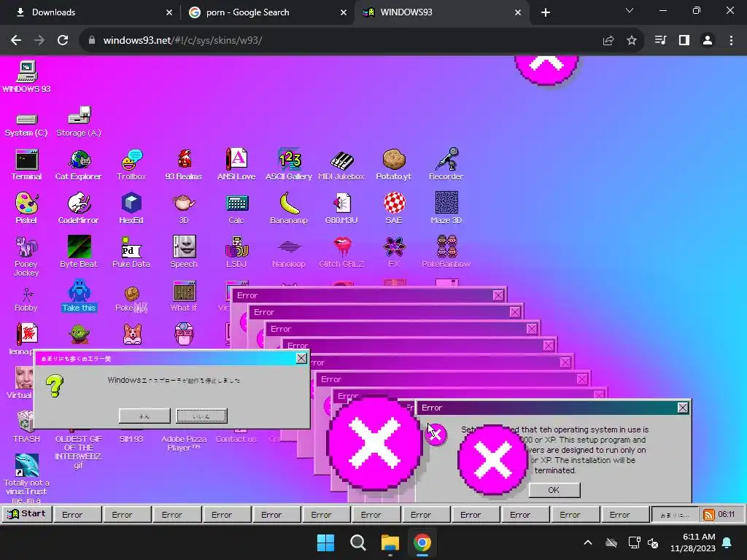Viewport: 747px width, 560px height.
Task: Switch to the Downloads browser tab
Action: pos(90,12)
